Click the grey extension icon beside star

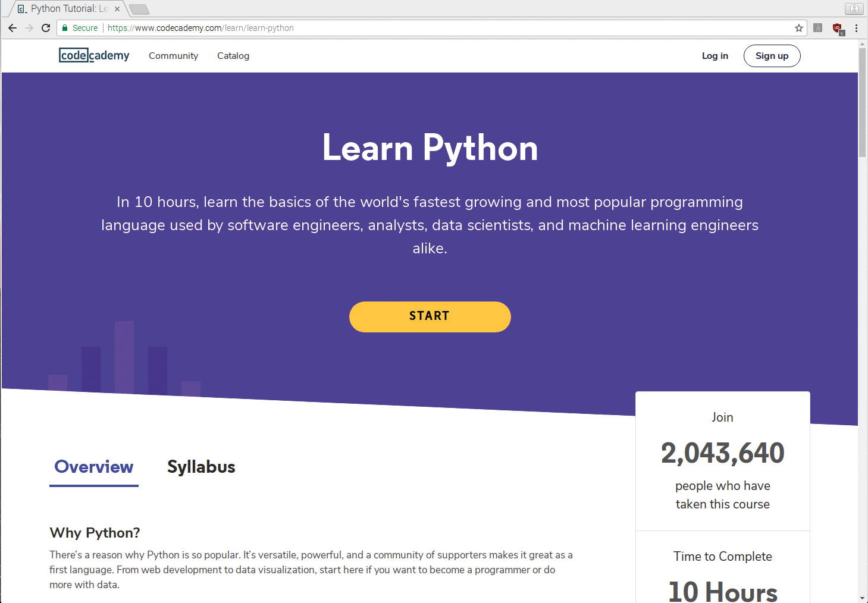[818, 28]
